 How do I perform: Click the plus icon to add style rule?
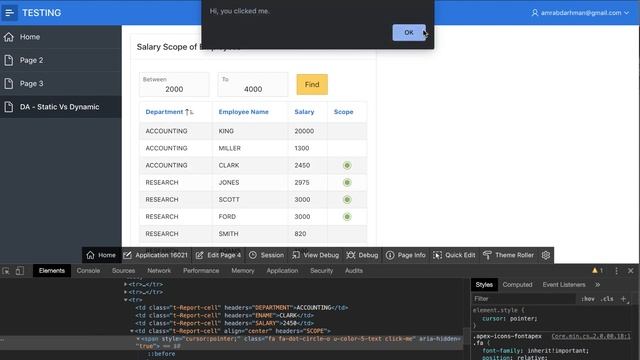[623, 299]
